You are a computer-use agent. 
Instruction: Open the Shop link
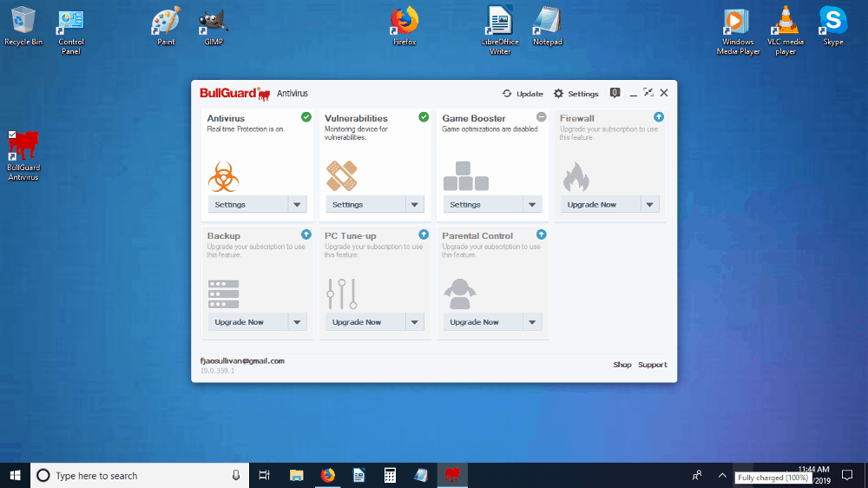pyautogui.click(x=622, y=365)
